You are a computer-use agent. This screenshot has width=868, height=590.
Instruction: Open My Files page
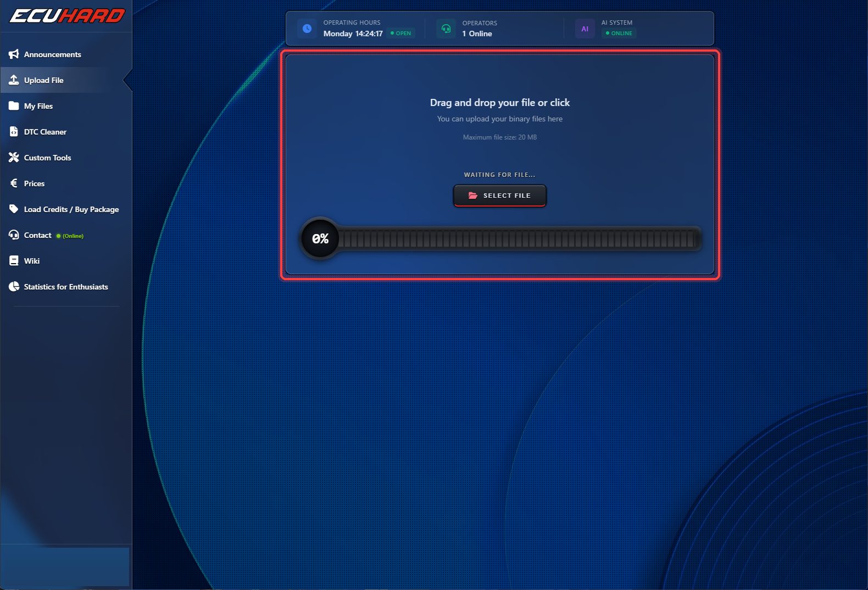tap(66, 106)
